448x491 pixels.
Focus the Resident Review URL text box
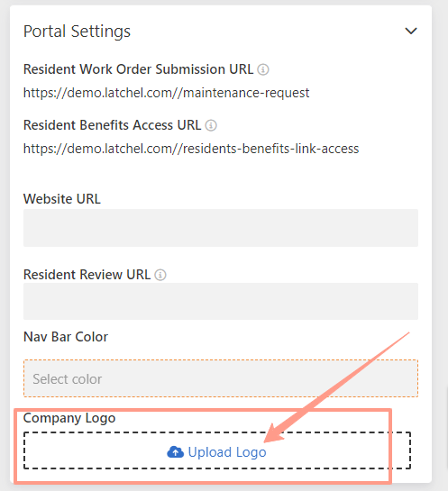coord(221,302)
